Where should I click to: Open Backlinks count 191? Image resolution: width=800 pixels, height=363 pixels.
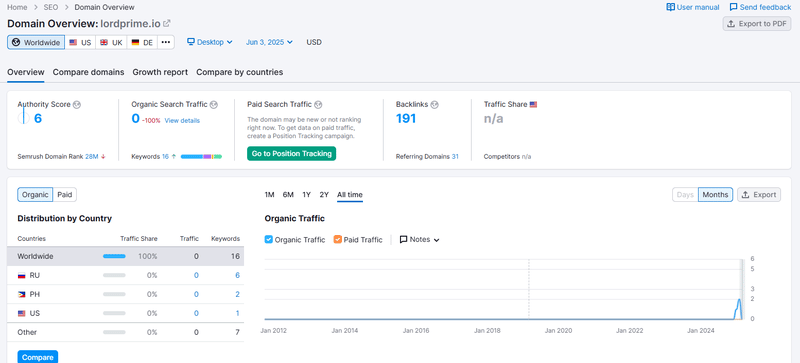406,119
